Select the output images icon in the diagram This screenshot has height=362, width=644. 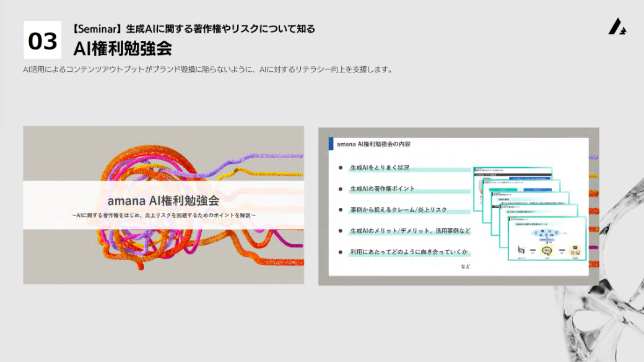(576, 249)
